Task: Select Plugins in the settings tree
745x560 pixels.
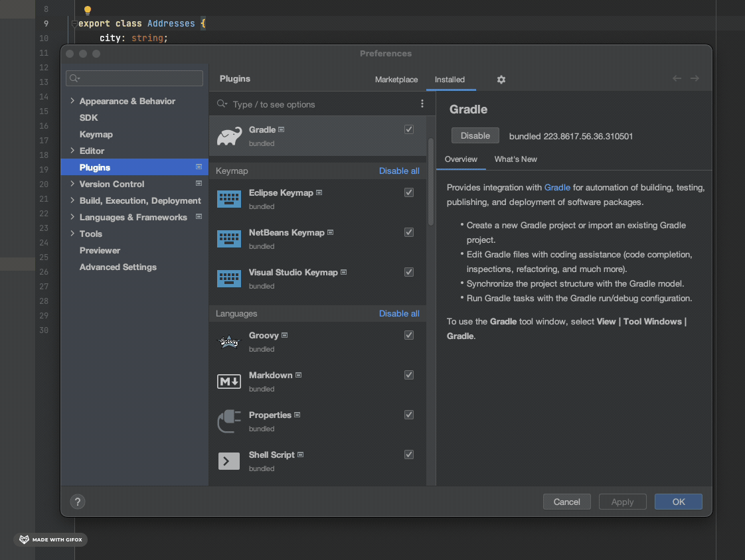Action: click(x=135, y=167)
